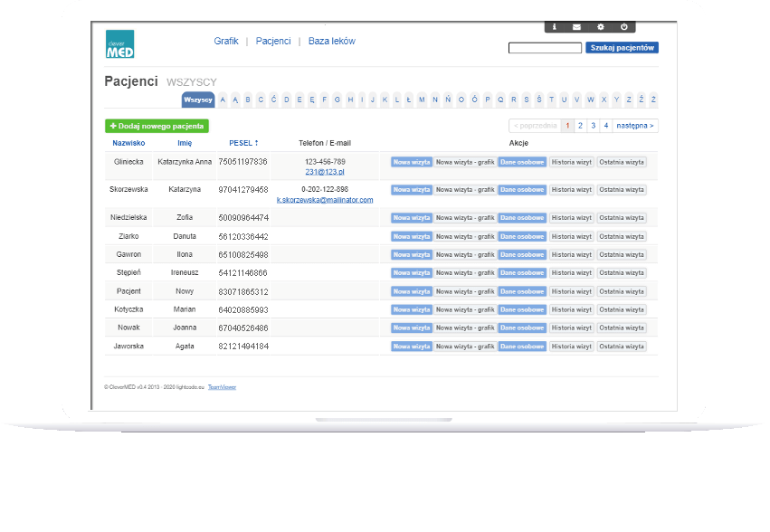Image resolution: width=770 pixels, height=532 pixels.
Task: Open messages via the envelope icon
Action: (577, 27)
